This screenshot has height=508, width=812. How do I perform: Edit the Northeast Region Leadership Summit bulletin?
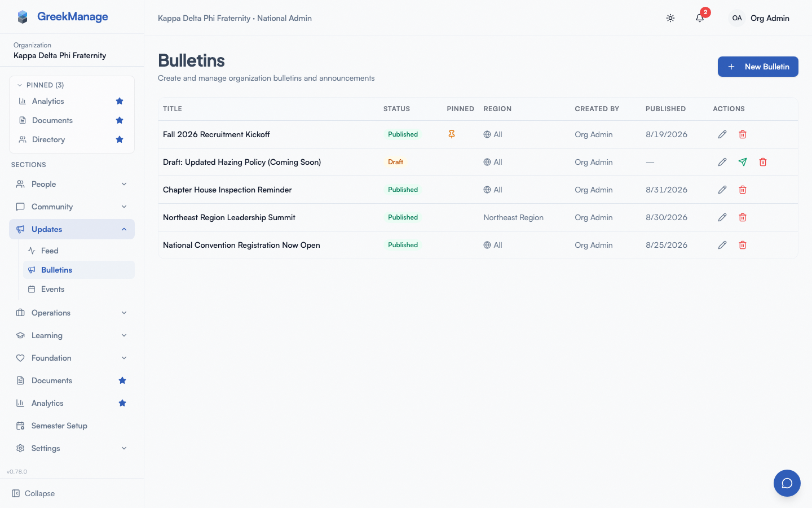click(x=722, y=217)
